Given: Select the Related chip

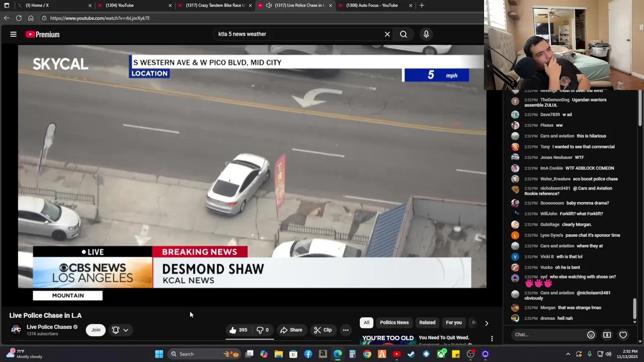Looking at the screenshot, I should (x=427, y=323).
